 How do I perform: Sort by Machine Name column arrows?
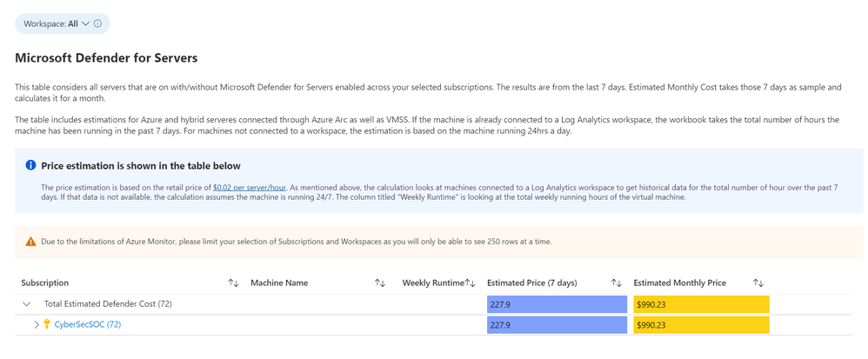point(380,283)
